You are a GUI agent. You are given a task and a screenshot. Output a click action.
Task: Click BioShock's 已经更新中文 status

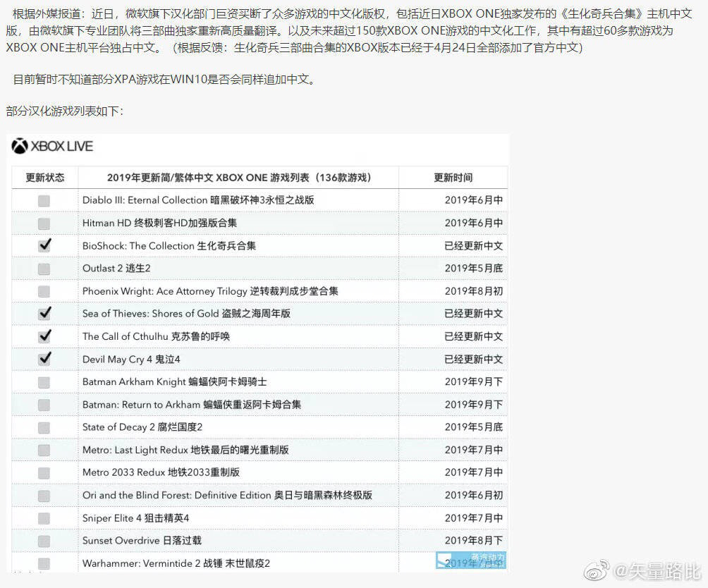[474, 246]
